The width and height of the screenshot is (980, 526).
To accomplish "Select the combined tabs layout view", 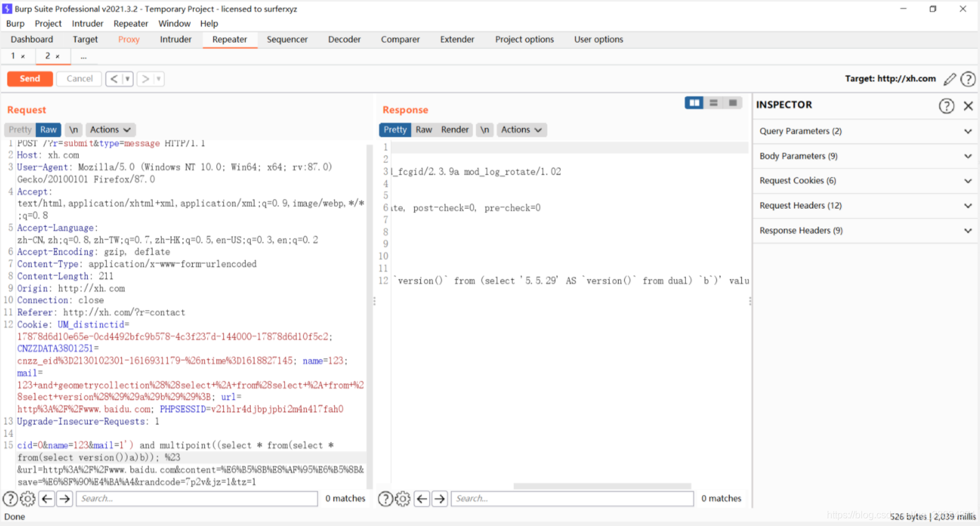I will coord(733,103).
